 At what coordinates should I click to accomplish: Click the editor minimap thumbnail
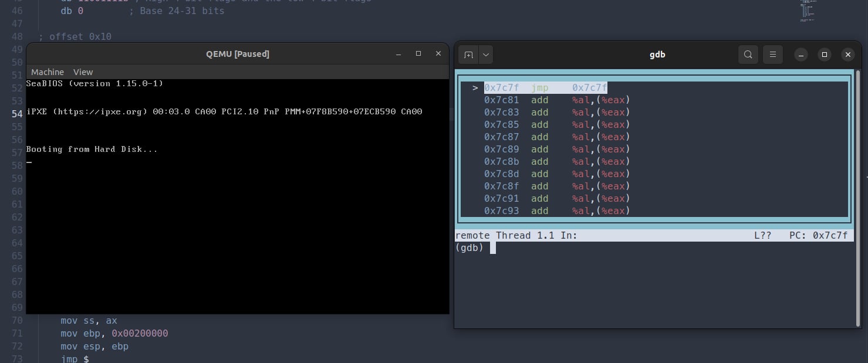point(808,10)
